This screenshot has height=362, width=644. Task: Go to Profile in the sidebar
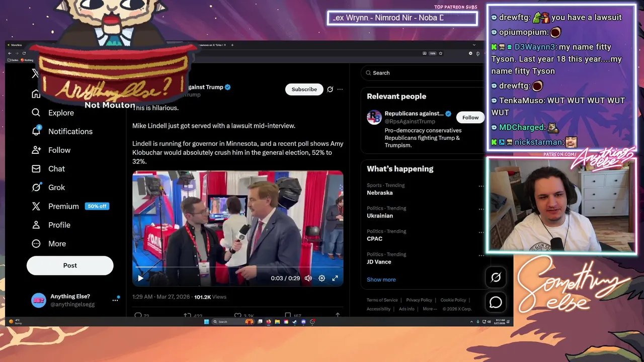tap(51, 225)
